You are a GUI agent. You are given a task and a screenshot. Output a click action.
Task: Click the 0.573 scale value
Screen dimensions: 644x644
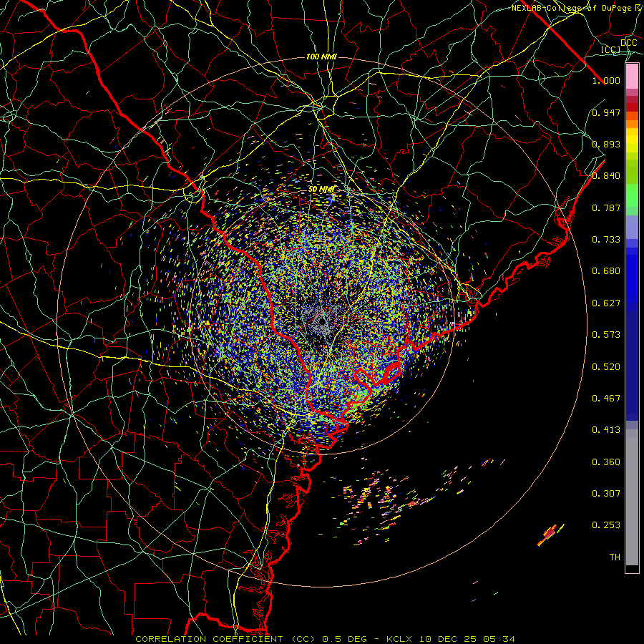(x=606, y=335)
